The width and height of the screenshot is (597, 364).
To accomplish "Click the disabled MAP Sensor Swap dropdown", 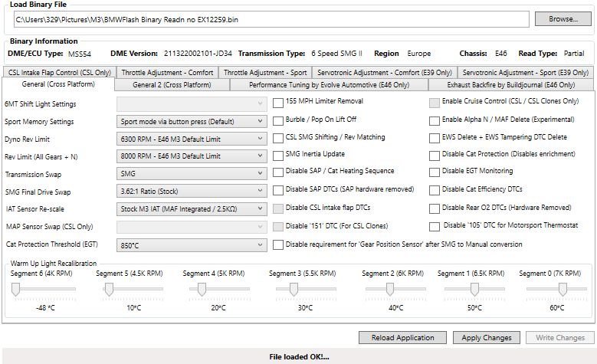I will point(192,227).
